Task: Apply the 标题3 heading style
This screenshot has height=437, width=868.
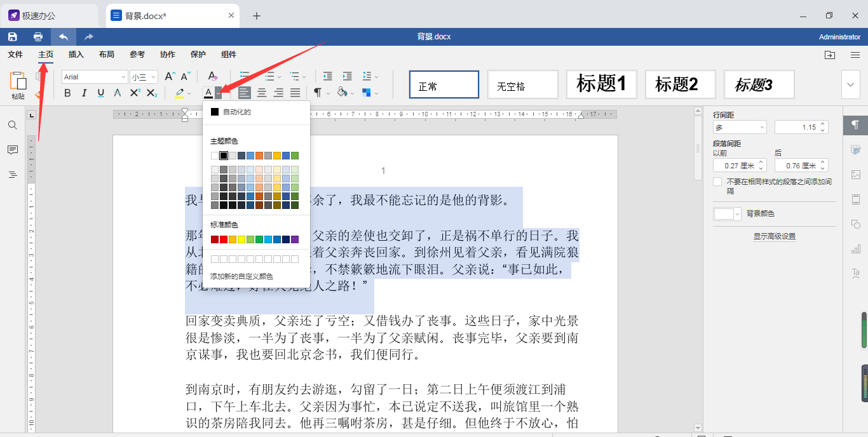Action: 759,84
